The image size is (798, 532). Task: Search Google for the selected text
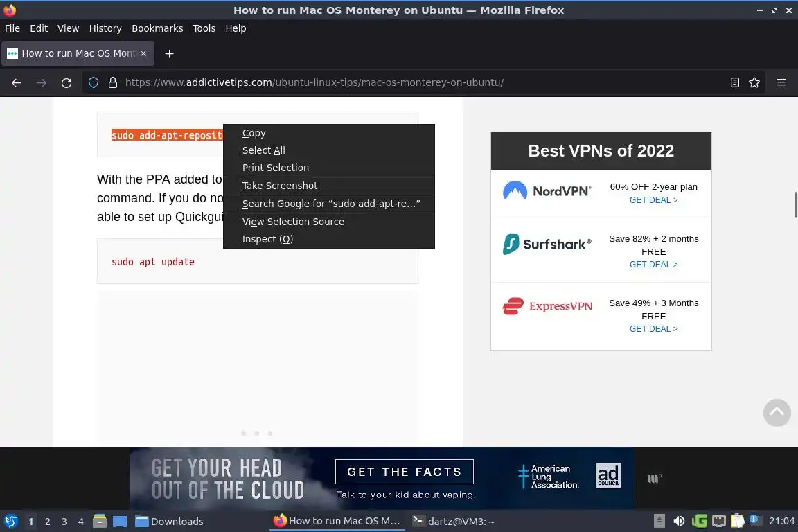coord(329,204)
